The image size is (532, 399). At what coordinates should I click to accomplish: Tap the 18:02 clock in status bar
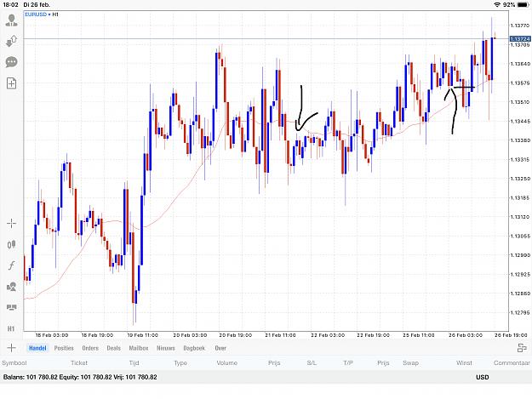10,5
